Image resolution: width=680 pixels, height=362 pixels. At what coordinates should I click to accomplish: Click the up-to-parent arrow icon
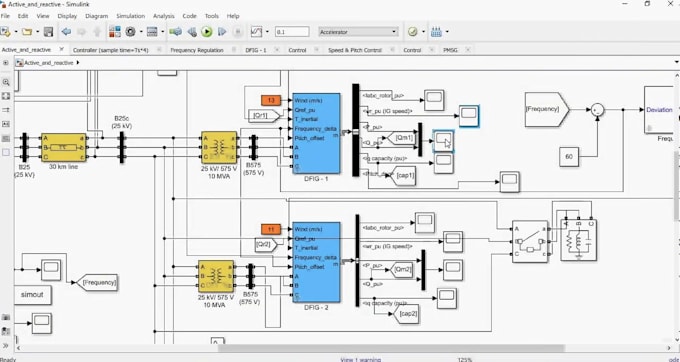point(97,32)
